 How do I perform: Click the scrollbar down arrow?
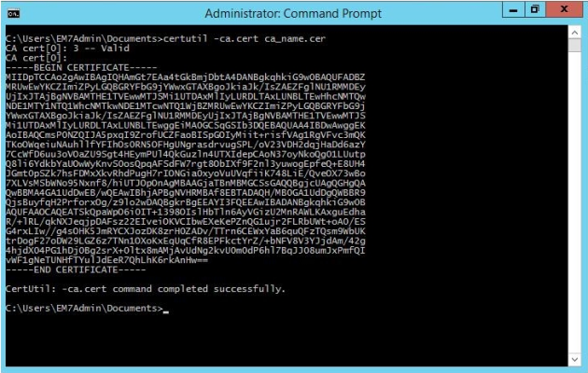575,360
